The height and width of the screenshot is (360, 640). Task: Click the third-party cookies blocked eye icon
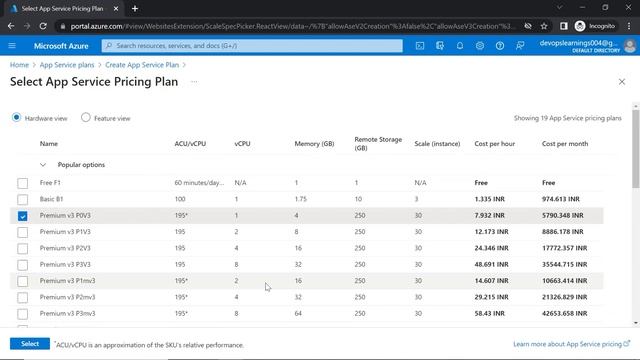(528, 26)
